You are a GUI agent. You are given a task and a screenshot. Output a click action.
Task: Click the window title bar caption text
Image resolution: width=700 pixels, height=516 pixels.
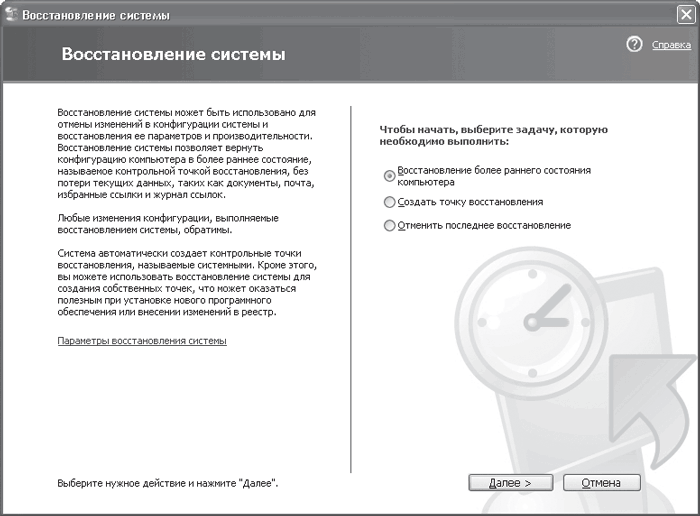pos(96,15)
